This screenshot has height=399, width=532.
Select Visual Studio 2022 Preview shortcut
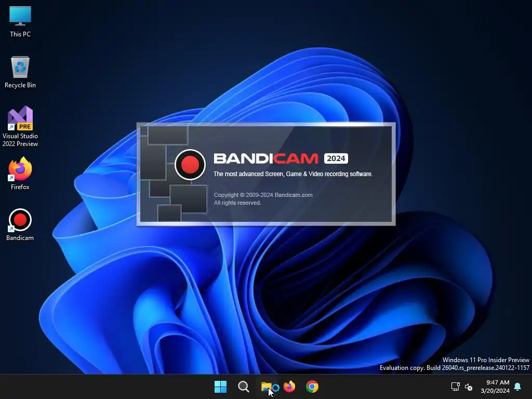20,126
